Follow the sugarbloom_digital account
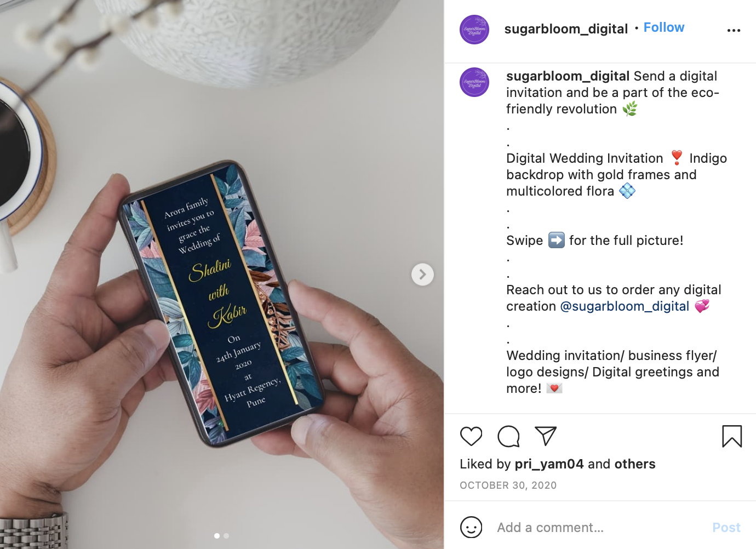756x549 pixels. (664, 27)
